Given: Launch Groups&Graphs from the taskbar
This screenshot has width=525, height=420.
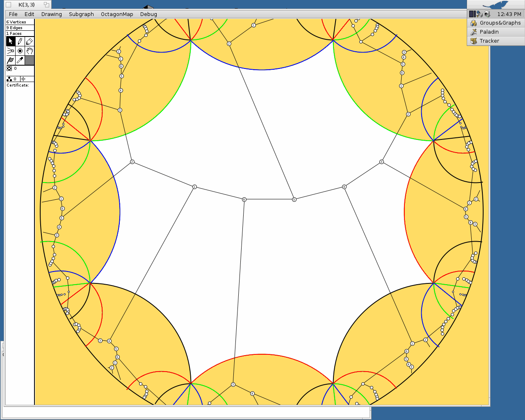Looking at the screenshot, I should point(495,23).
